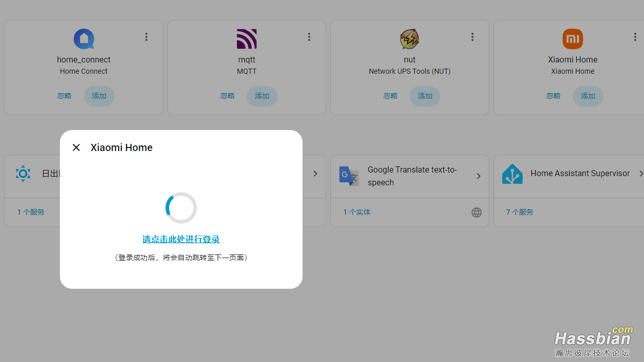Viewport: 644px width, 362px height.
Task: Open the Home Connect overflow menu
Action: [146, 37]
